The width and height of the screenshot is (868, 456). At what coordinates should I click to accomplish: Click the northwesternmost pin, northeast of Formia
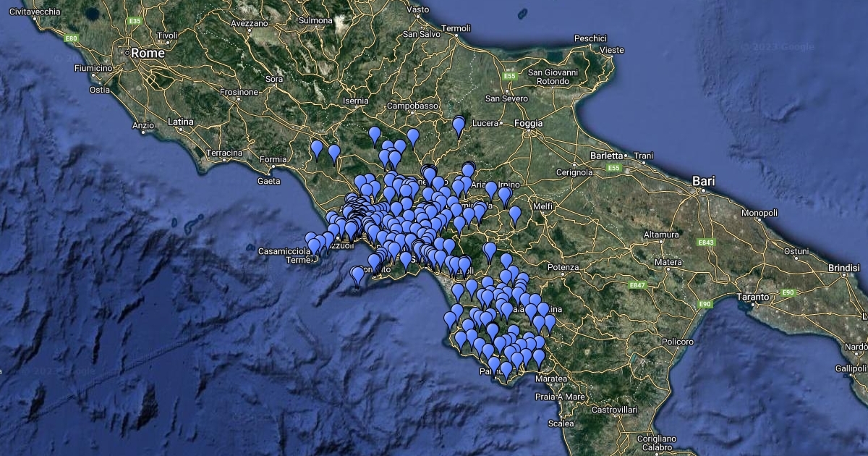[x=317, y=149]
